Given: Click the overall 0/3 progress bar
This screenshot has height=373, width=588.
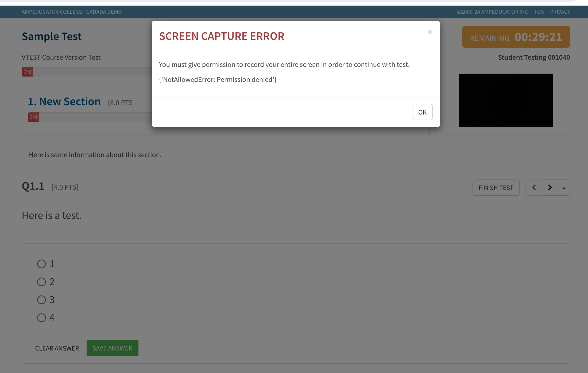Looking at the screenshot, I should click(x=27, y=72).
